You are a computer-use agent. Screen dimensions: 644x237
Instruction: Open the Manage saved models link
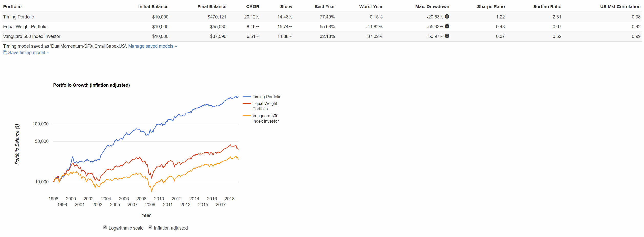[152, 46]
